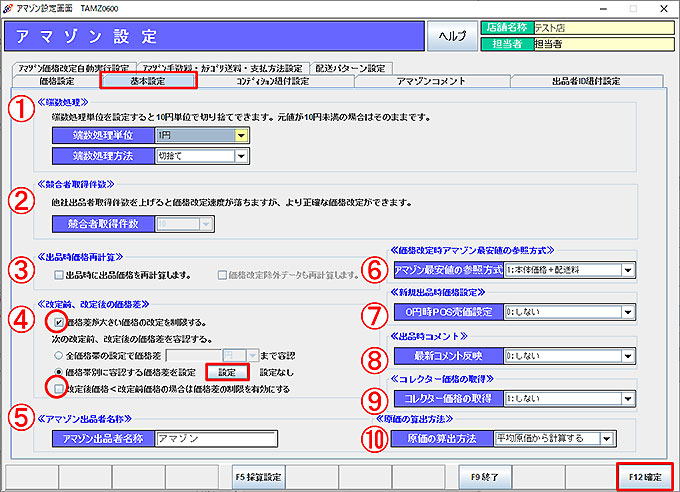
Task: Toggle 価格改定除外データも再計算します checkbox
Action: (222, 275)
